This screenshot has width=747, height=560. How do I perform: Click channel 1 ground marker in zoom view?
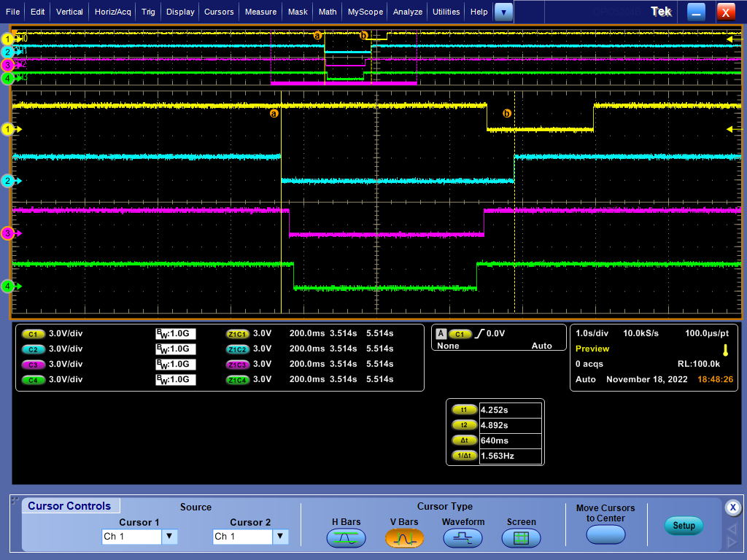pyautogui.click(x=9, y=129)
